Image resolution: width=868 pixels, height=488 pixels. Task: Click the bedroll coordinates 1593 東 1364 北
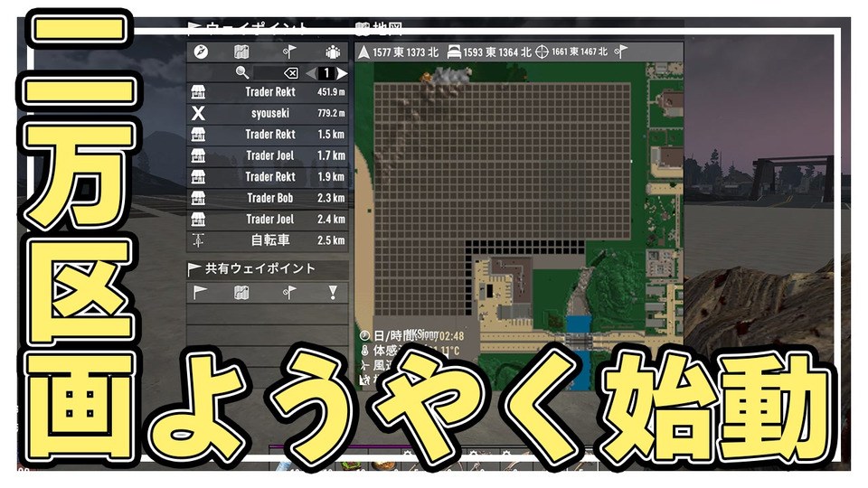(x=497, y=52)
